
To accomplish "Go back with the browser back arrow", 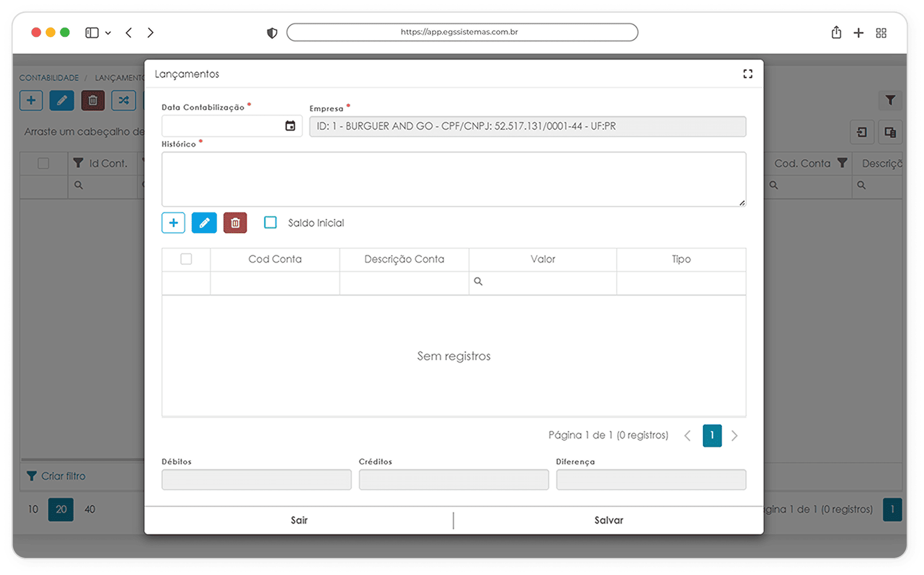I will pyautogui.click(x=129, y=33).
